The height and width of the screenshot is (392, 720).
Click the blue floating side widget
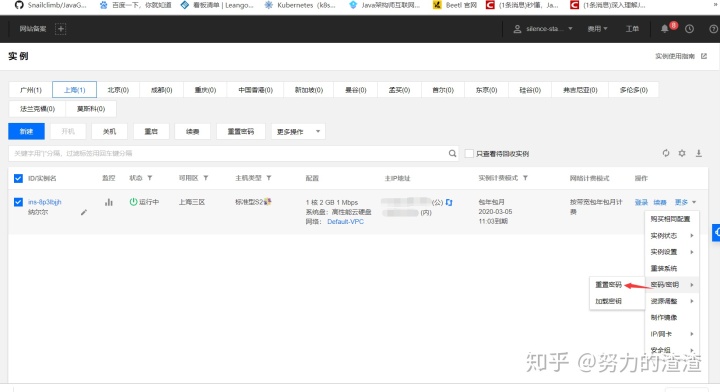[x=716, y=232]
